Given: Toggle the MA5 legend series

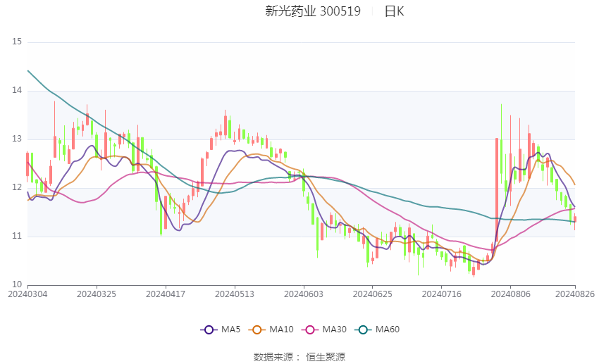Looking at the screenshot, I should pos(221,330).
